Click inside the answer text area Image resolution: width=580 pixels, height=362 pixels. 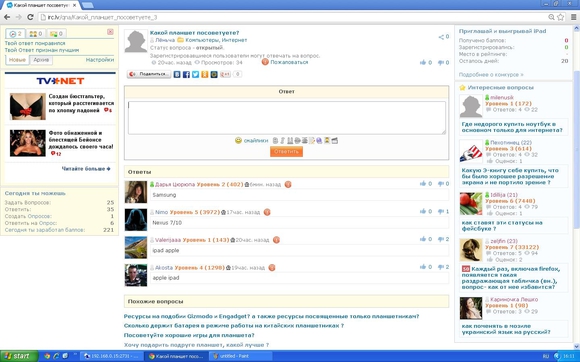pyautogui.click(x=287, y=118)
